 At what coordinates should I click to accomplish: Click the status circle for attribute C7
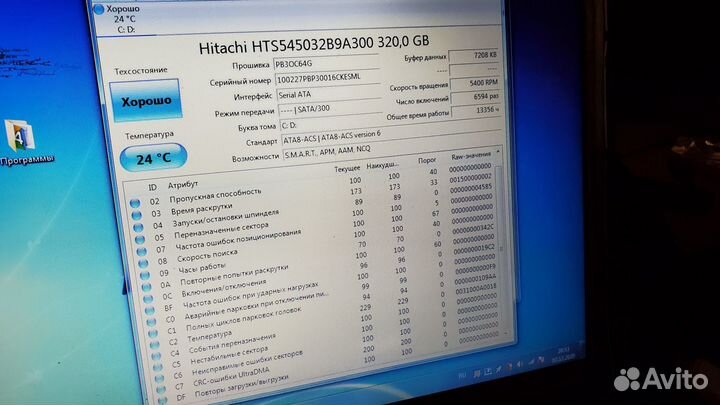point(161,389)
